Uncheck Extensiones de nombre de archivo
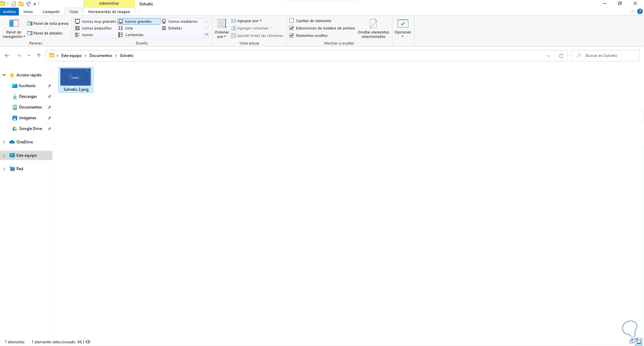The width and height of the screenshot is (644, 346). 292,28
